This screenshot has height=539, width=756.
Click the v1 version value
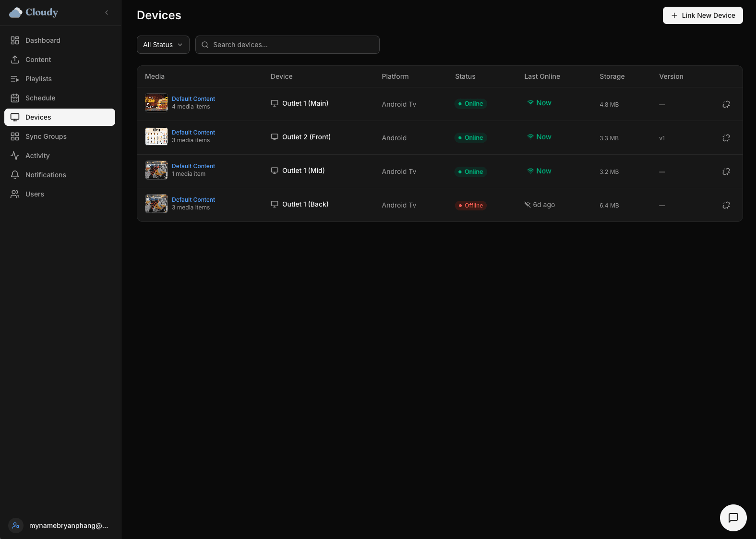pos(662,138)
